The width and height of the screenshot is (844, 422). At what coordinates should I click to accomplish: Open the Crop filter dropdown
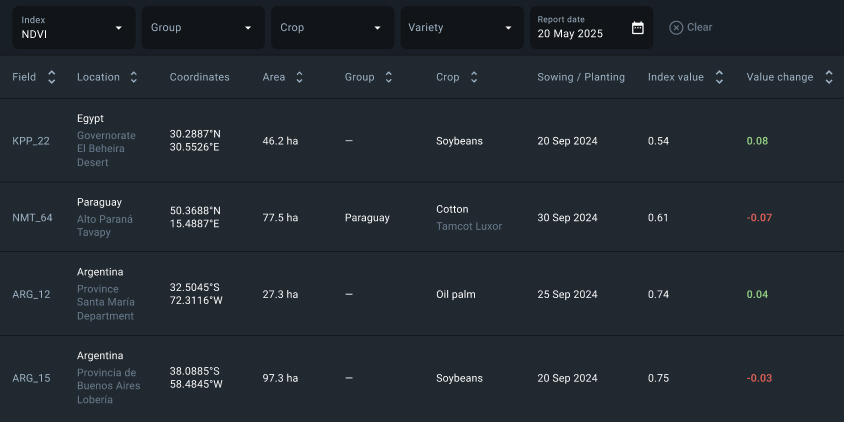point(333,27)
